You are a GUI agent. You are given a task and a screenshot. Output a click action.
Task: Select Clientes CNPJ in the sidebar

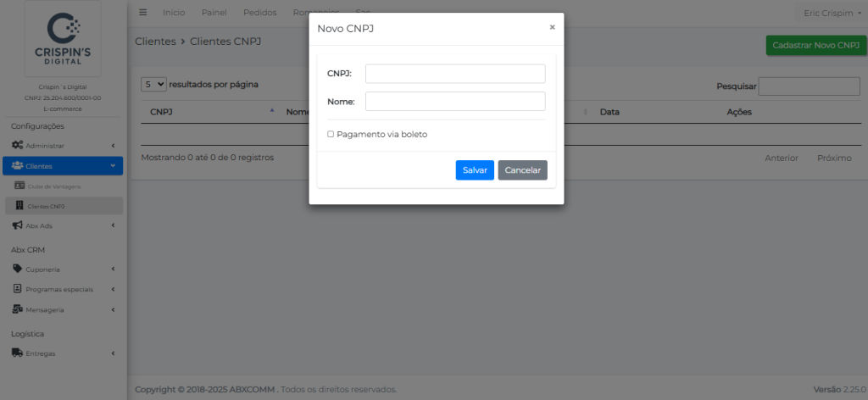(x=46, y=206)
